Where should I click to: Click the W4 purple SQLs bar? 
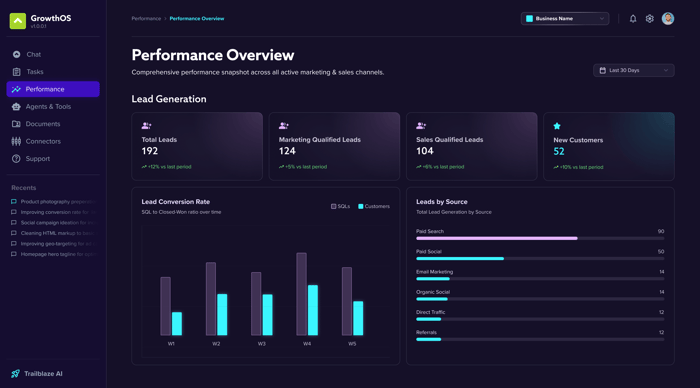301,294
